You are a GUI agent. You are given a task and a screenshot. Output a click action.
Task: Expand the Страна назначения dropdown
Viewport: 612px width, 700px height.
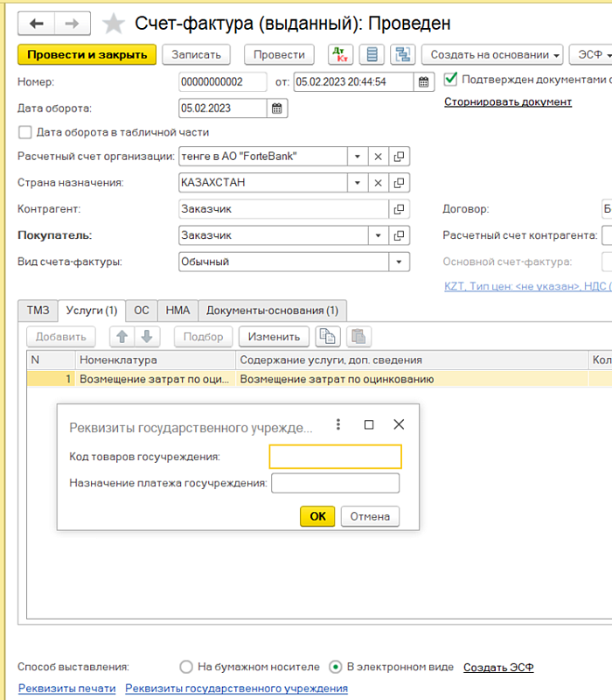pos(358,183)
